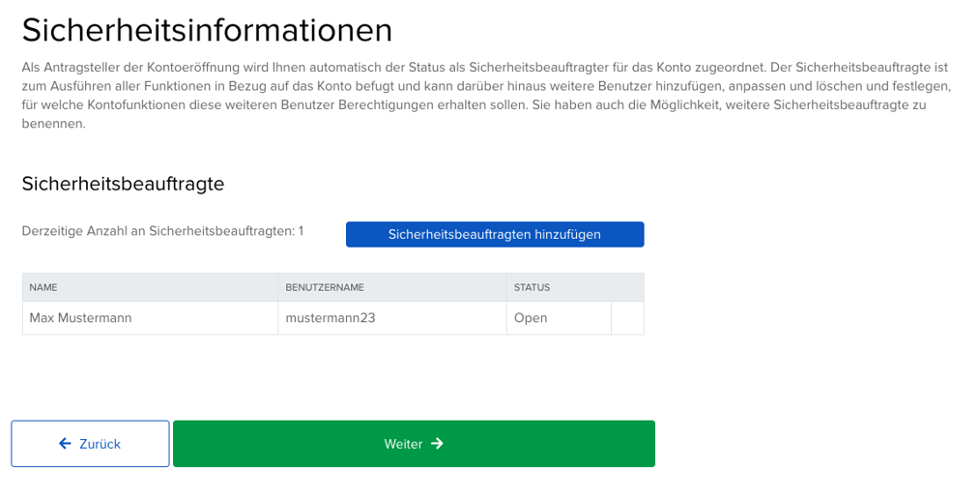Click the Open status cell
The height and width of the screenshot is (497, 980).
click(x=531, y=318)
